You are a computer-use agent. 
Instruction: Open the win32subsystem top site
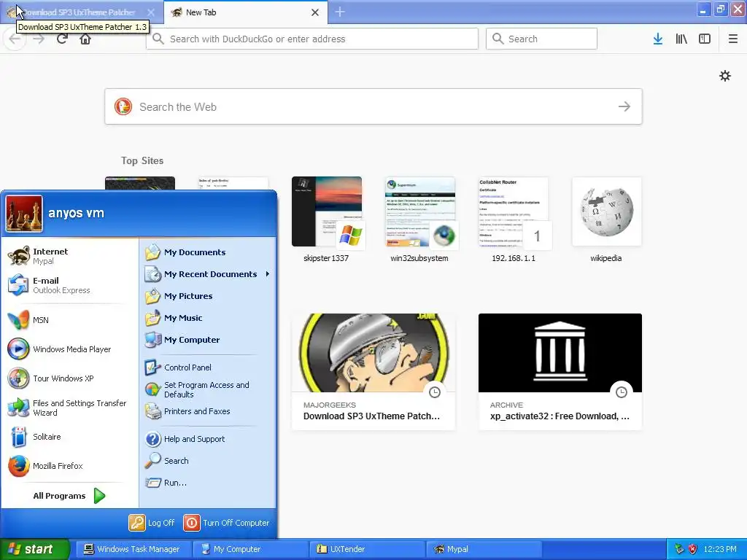(419, 220)
